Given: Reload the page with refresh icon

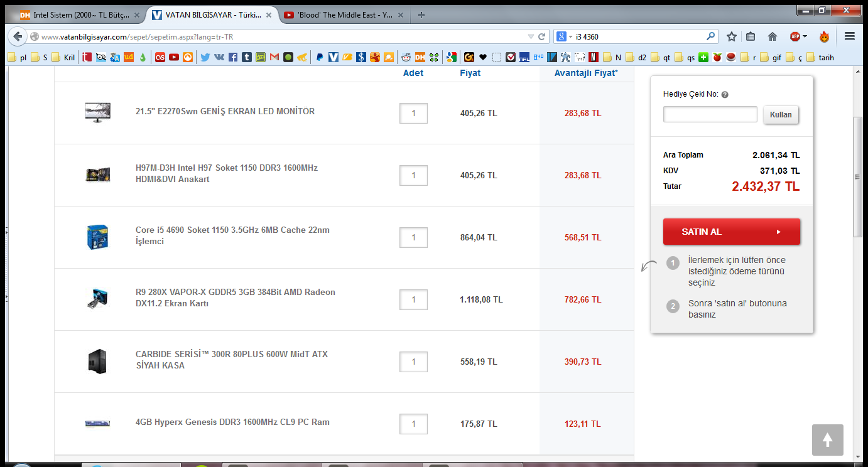Looking at the screenshot, I should (542, 36).
